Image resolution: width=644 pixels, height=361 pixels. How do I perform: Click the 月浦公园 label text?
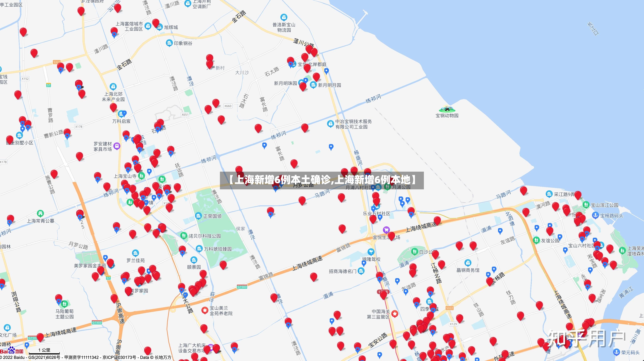[401, 187]
